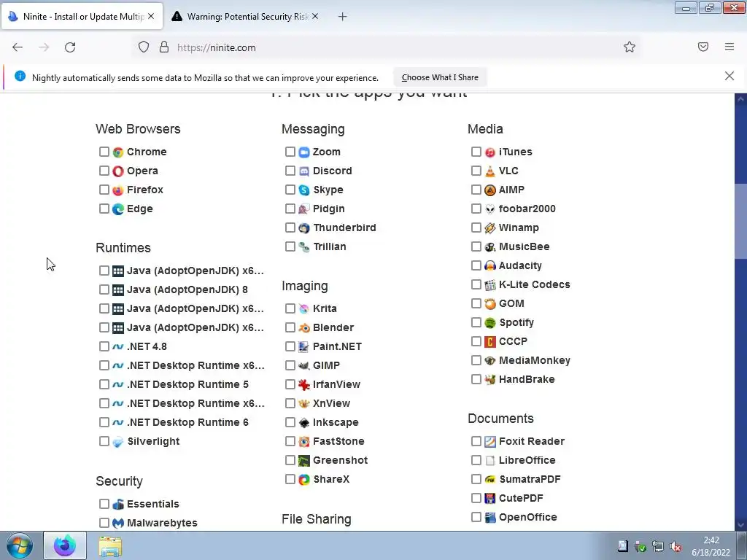Click the Trillian label

click(330, 246)
